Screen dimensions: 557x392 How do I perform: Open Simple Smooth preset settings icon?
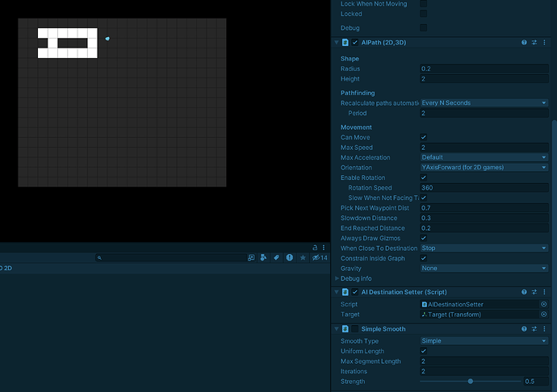[534, 329]
